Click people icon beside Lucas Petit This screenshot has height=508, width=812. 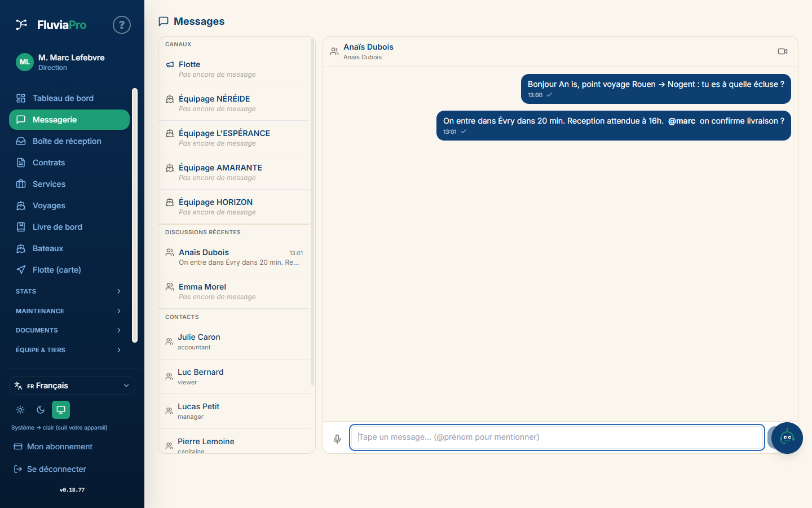169,411
